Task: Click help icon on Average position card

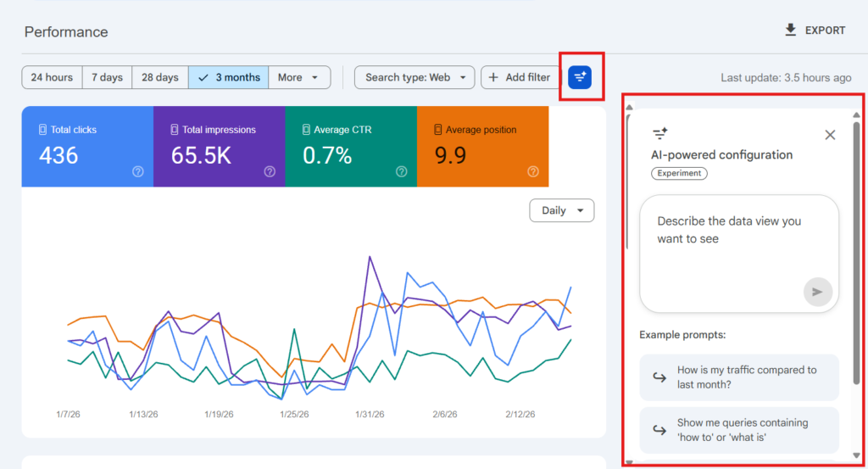Action: [x=533, y=171]
